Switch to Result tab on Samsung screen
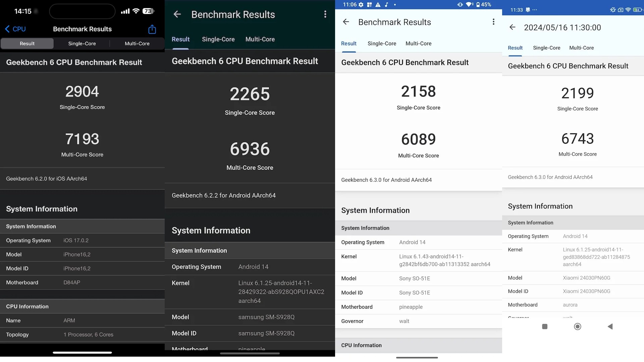Screen dimensions: 644x362 pos(180,39)
